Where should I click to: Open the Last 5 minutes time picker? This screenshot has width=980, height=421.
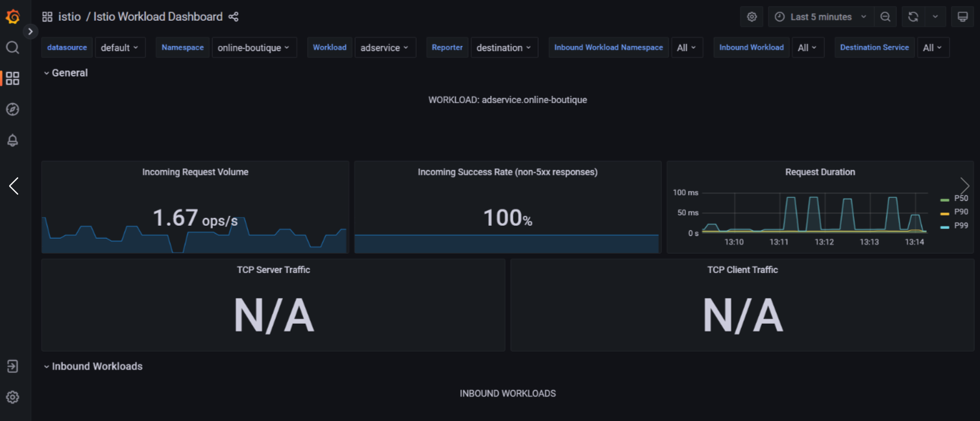[820, 17]
